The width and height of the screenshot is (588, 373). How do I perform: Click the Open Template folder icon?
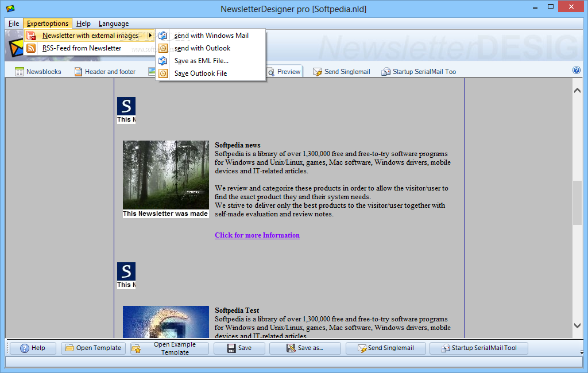click(x=69, y=348)
